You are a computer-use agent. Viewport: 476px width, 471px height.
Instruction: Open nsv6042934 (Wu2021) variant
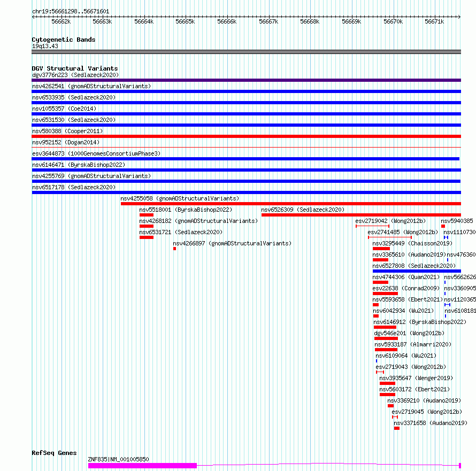point(403,311)
